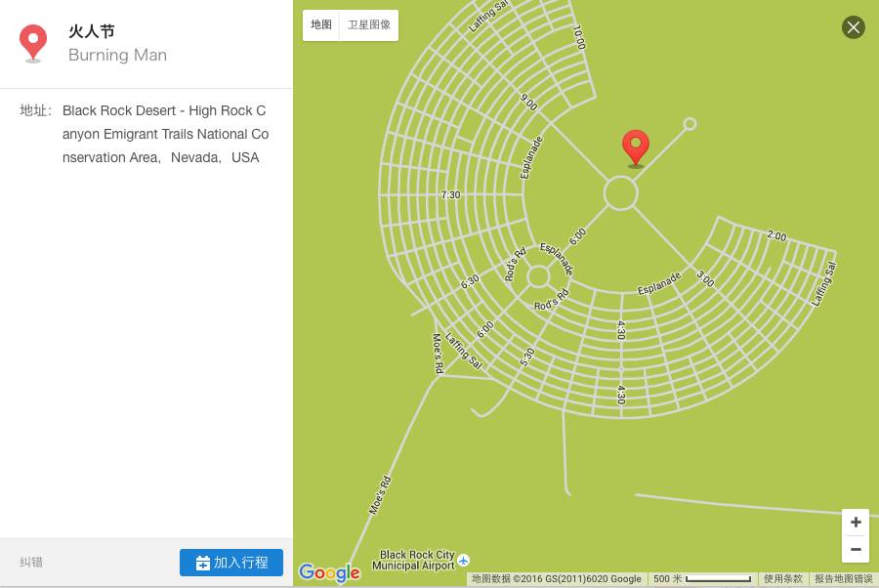Image resolution: width=879 pixels, height=588 pixels.
Task: Click the 火人节 title text
Action: click(92, 31)
